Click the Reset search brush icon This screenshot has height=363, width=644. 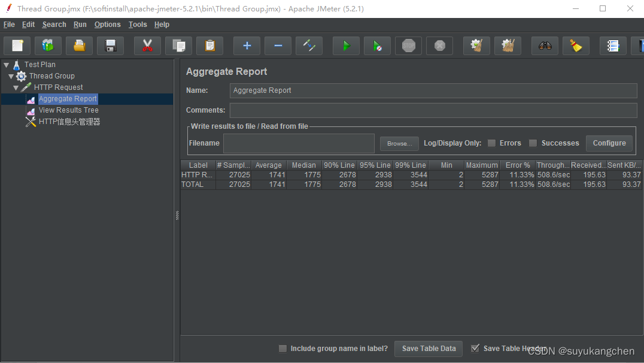point(576,46)
